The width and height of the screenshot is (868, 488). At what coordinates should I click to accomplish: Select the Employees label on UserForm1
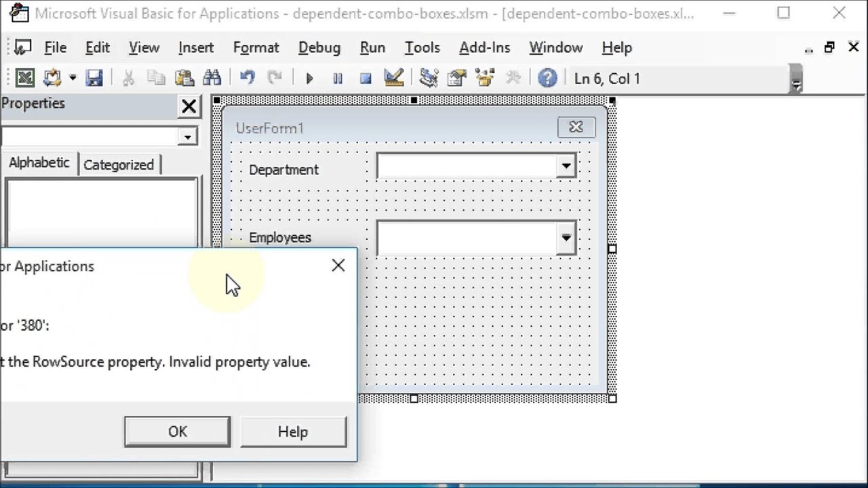point(280,237)
